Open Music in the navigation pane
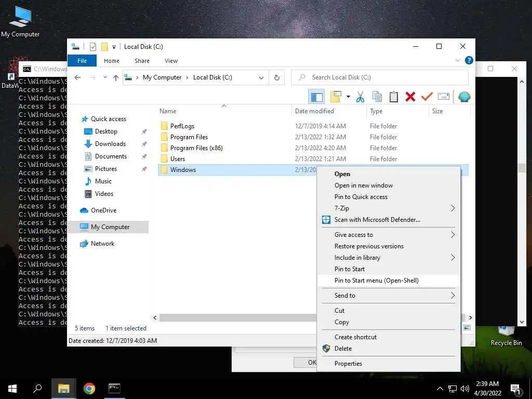The image size is (532, 399). coord(103,181)
